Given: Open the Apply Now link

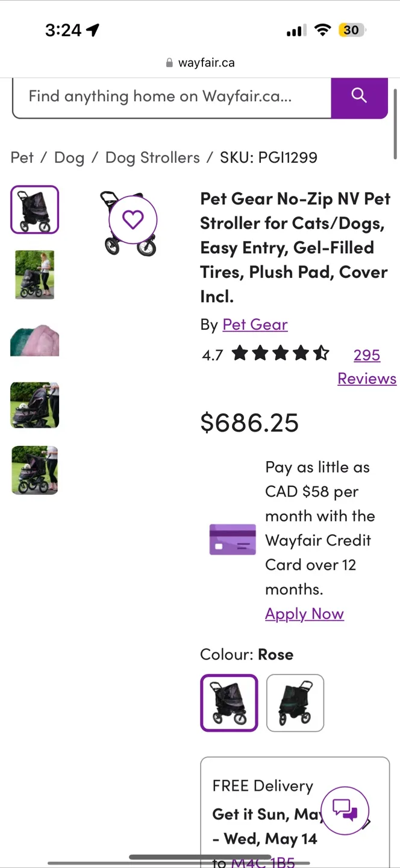Looking at the screenshot, I should 304,613.
